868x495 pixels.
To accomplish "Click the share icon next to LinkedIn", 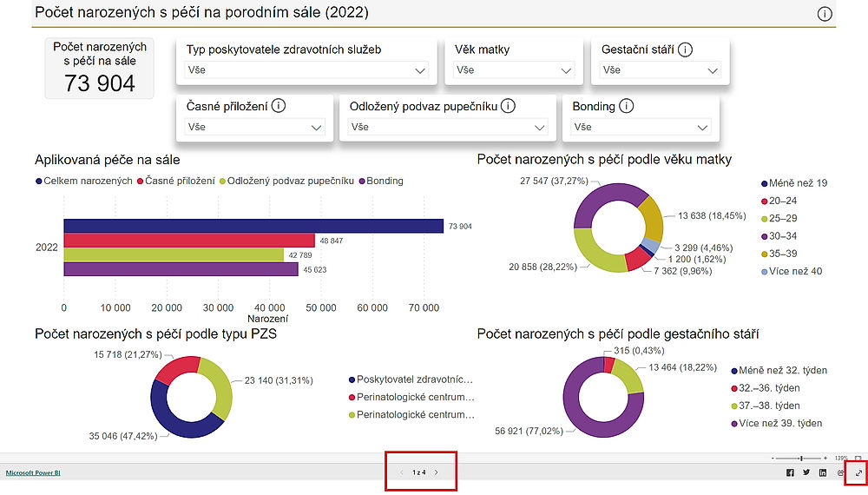I will pyautogui.click(x=839, y=472).
